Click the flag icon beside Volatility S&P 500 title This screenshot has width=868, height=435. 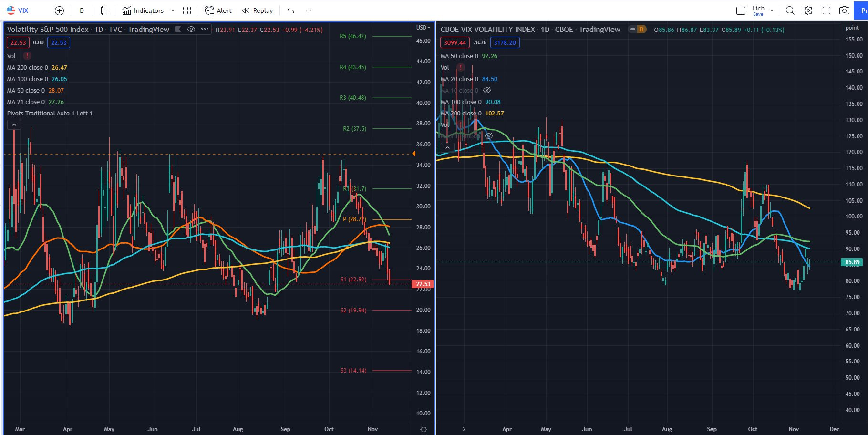pos(178,29)
